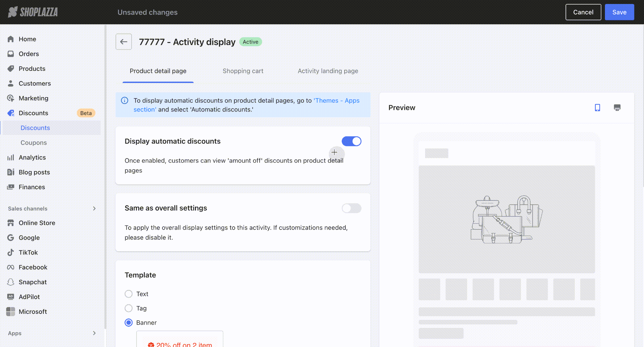
Task: Disable Display automatic discounts toggle
Action: pyautogui.click(x=351, y=141)
